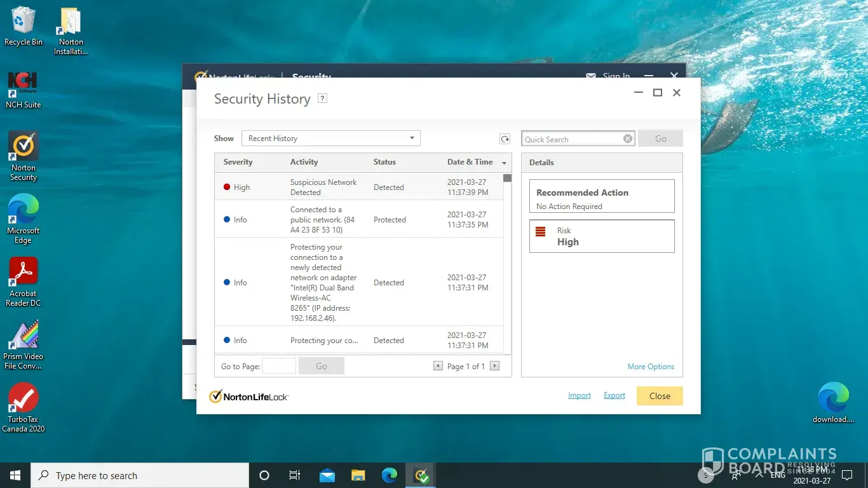Go to next page arrow
Image resolution: width=868 pixels, height=488 pixels.
coord(494,366)
